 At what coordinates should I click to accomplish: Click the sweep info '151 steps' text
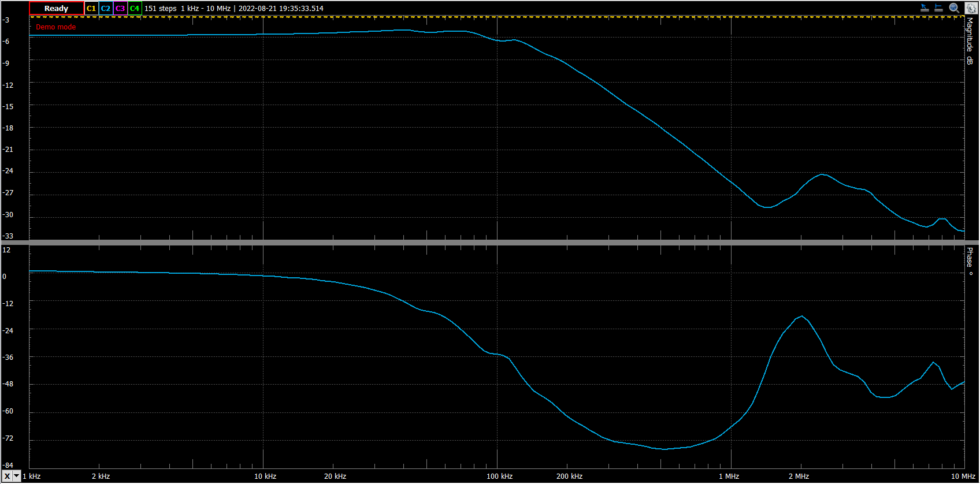[x=160, y=9]
